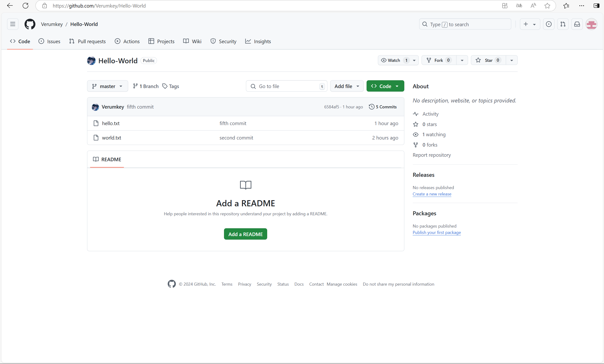Click Publish your first package link

(x=437, y=233)
